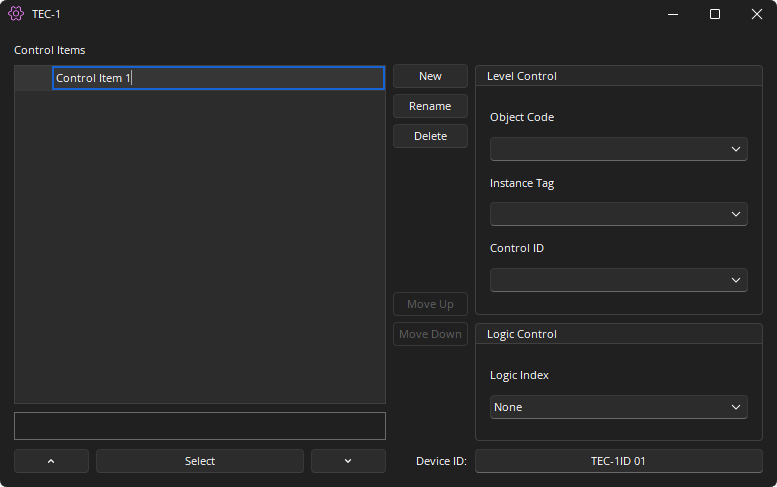
Task: Delete the selected control item
Action: 430,136
